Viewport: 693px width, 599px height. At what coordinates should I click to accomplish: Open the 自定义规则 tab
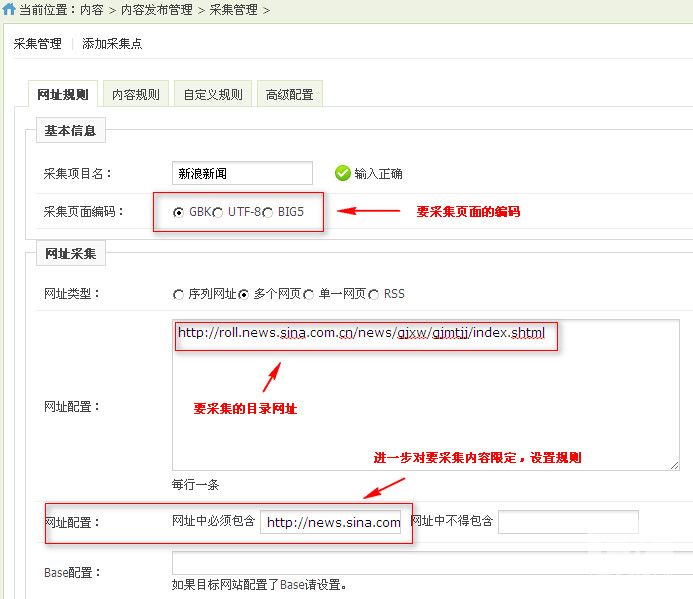pos(212,95)
